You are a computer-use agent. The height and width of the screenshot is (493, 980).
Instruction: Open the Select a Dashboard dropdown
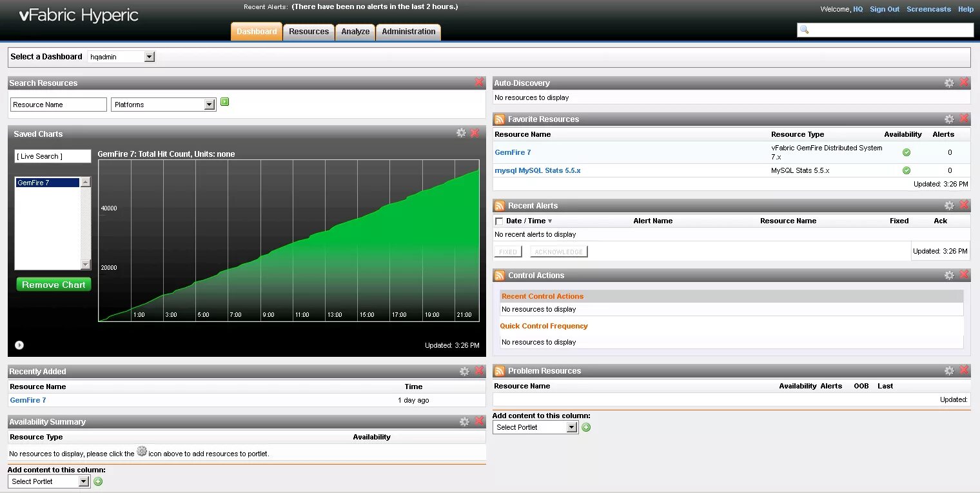click(x=121, y=57)
